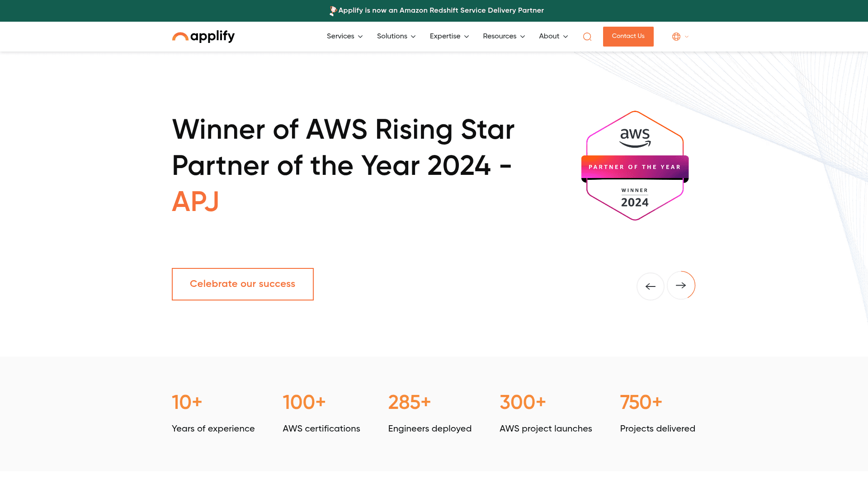Click the 100+ AWS certifications stat
The width and height of the screenshot is (868, 488).
pyautogui.click(x=321, y=413)
